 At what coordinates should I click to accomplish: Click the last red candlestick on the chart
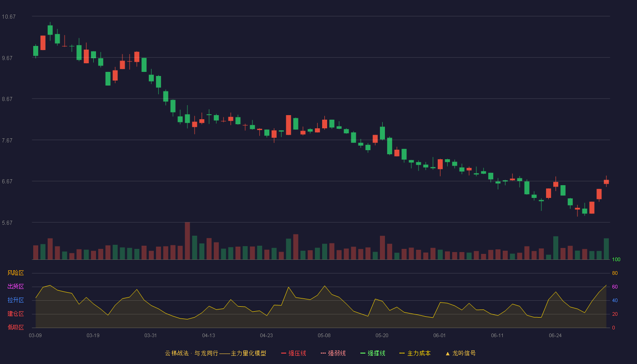606,182
